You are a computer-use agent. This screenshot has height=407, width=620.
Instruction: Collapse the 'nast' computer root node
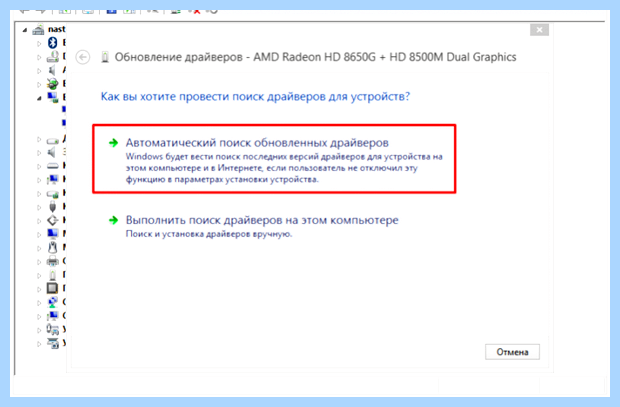pos(25,30)
